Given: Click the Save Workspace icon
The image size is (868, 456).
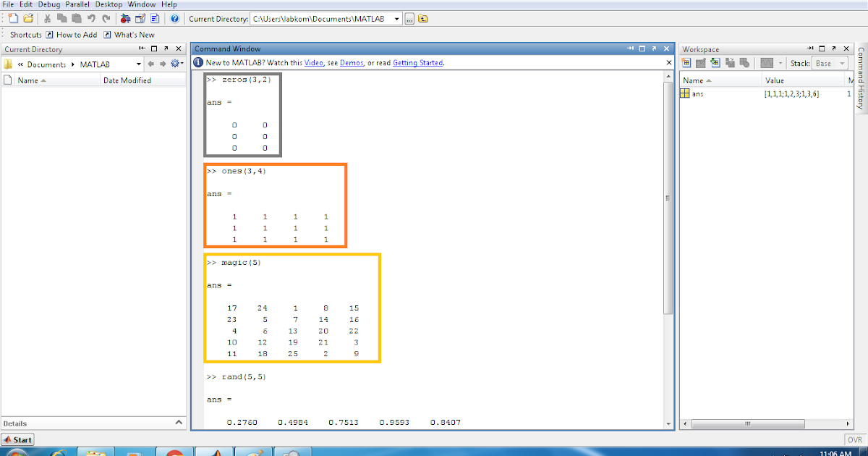Looking at the screenshot, I should point(730,63).
